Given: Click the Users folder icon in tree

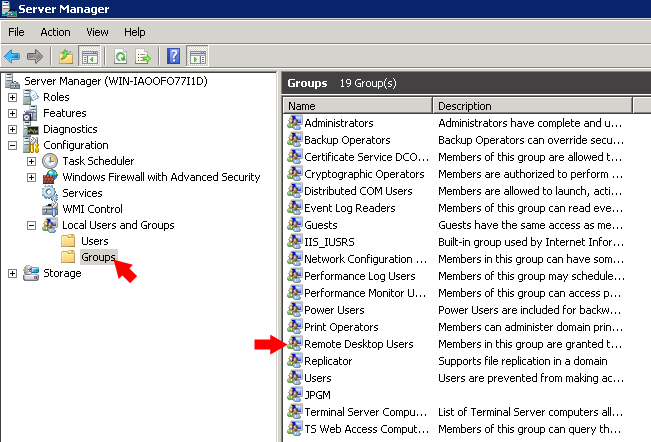Looking at the screenshot, I should (x=68, y=241).
